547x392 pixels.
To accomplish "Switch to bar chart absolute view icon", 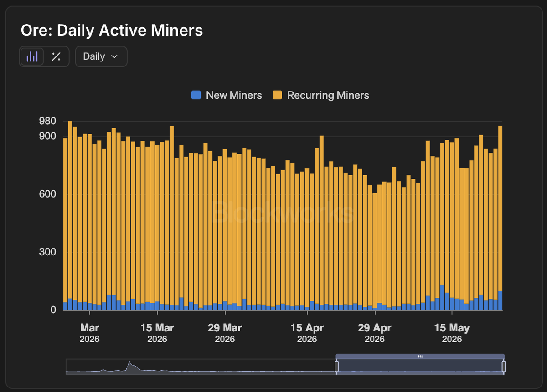I will point(32,56).
